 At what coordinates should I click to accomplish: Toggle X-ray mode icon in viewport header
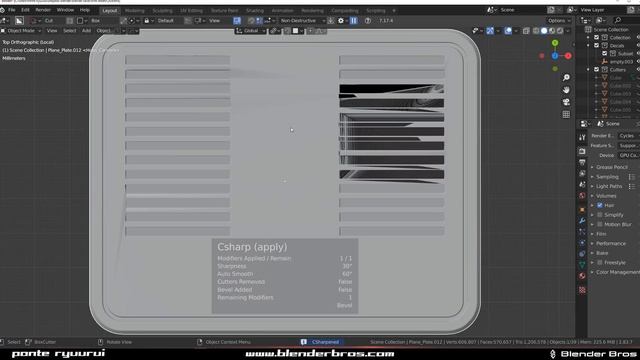point(526,31)
